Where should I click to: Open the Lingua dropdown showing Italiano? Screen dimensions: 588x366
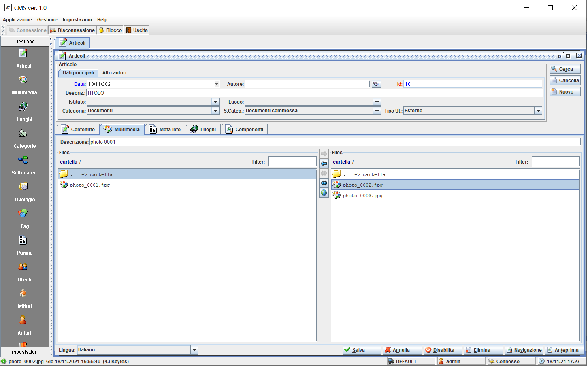[x=194, y=350]
